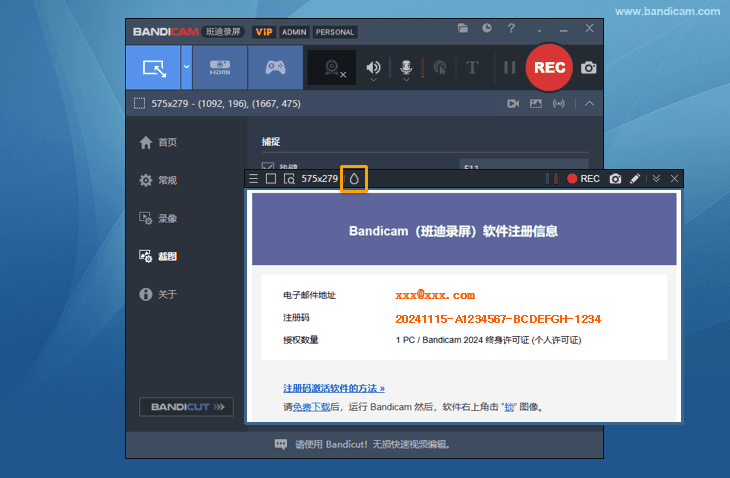Close the capture rectangle with X

(674, 179)
